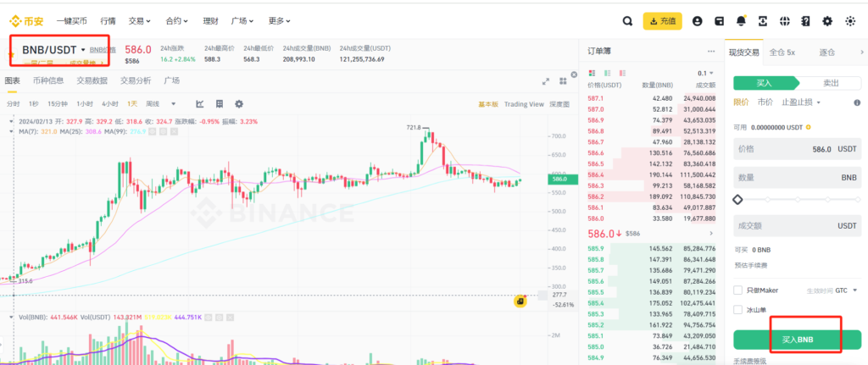
Task: Open the settings gear in header
Action: click(x=827, y=21)
